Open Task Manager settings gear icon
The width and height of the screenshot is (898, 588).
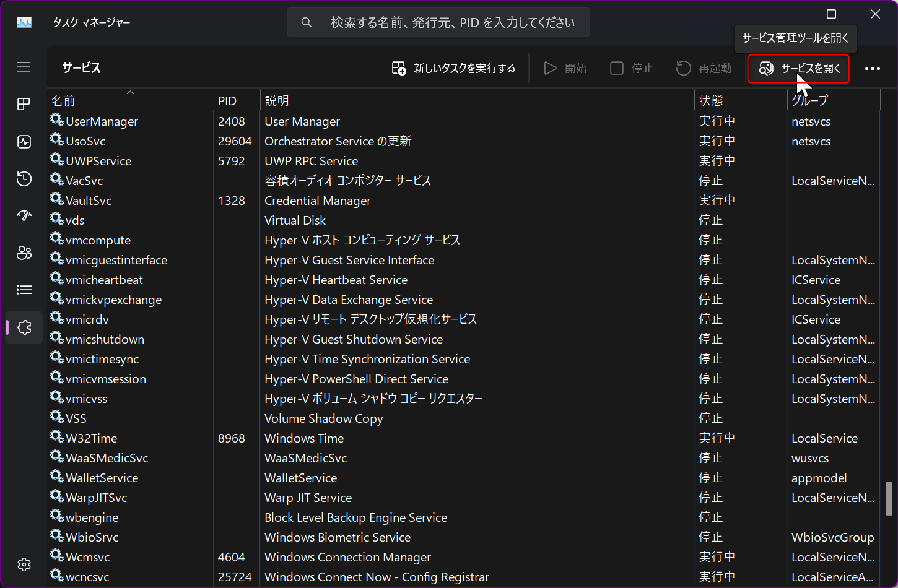pyautogui.click(x=24, y=564)
